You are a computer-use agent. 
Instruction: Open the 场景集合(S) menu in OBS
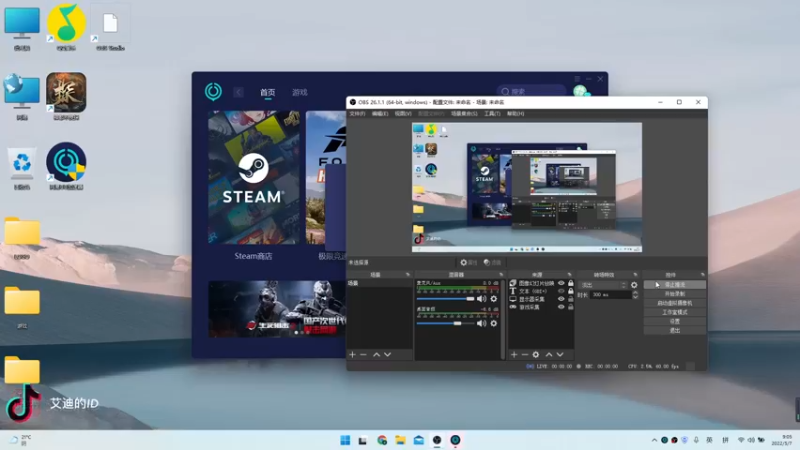pyautogui.click(x=464, y=113)
